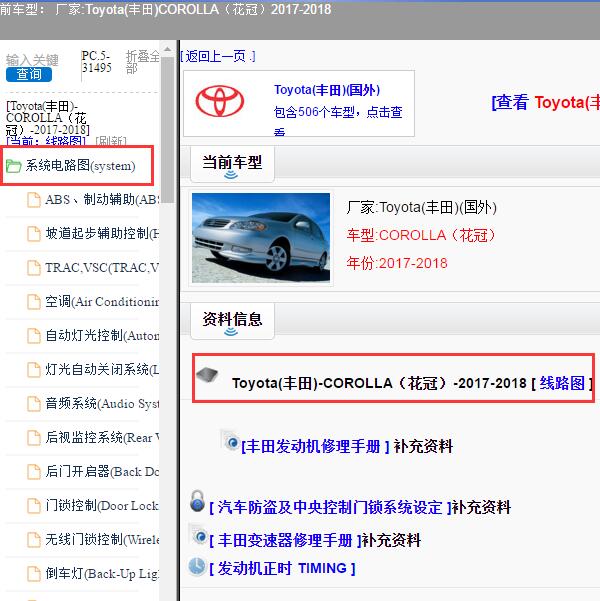Click the icon beside 丰田变速器修理手册
Image resolution: width=600 pixels, height=601 pixels.
click(199, 534)
